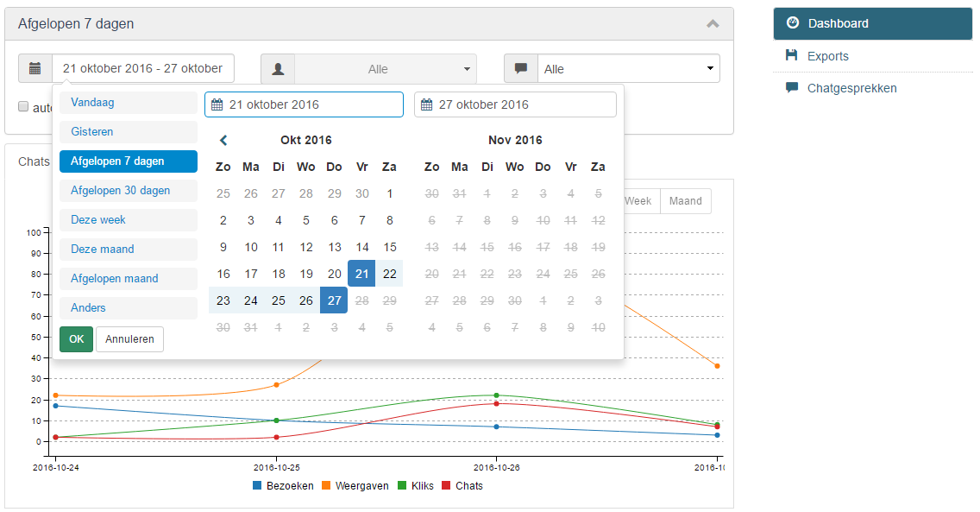Click the red Chats legend swatch

(447, 485)
